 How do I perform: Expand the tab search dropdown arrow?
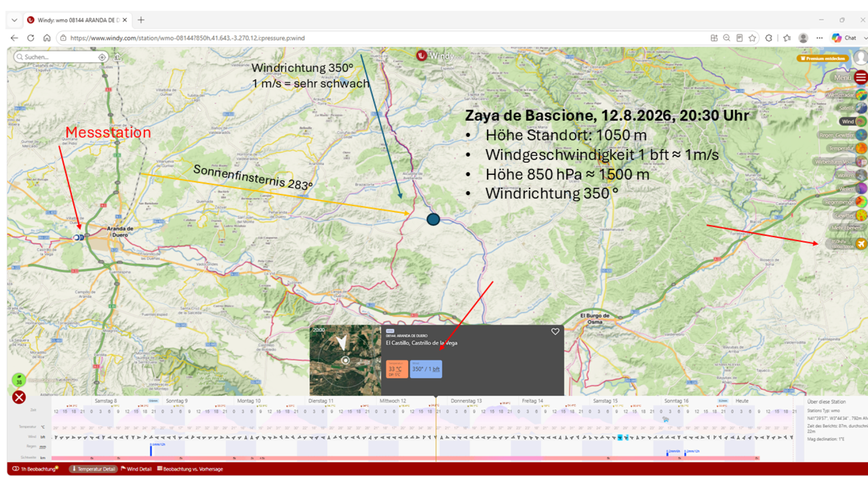click(14, 20)
